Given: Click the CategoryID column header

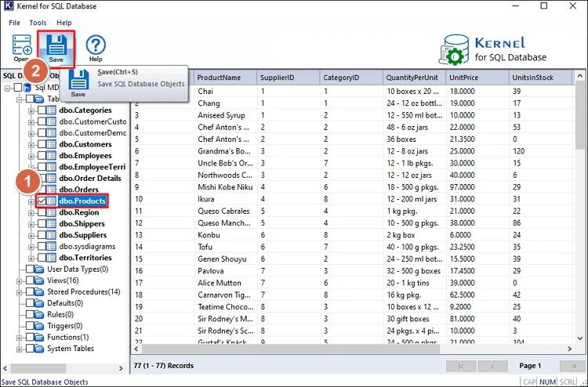Looking at the screenshot, I should click(x=352, y=78).
